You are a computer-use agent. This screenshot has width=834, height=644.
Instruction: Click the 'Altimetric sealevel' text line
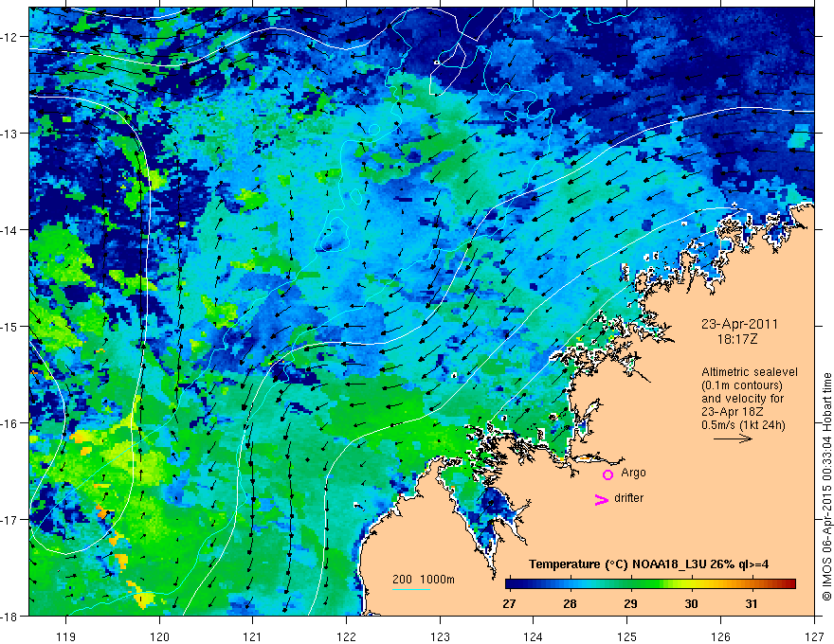point(749,372)
